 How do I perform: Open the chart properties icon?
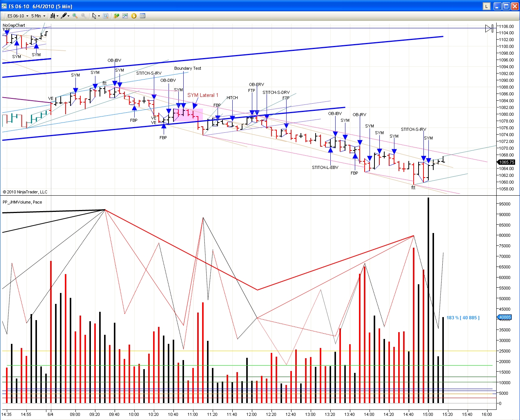(143, 16)
